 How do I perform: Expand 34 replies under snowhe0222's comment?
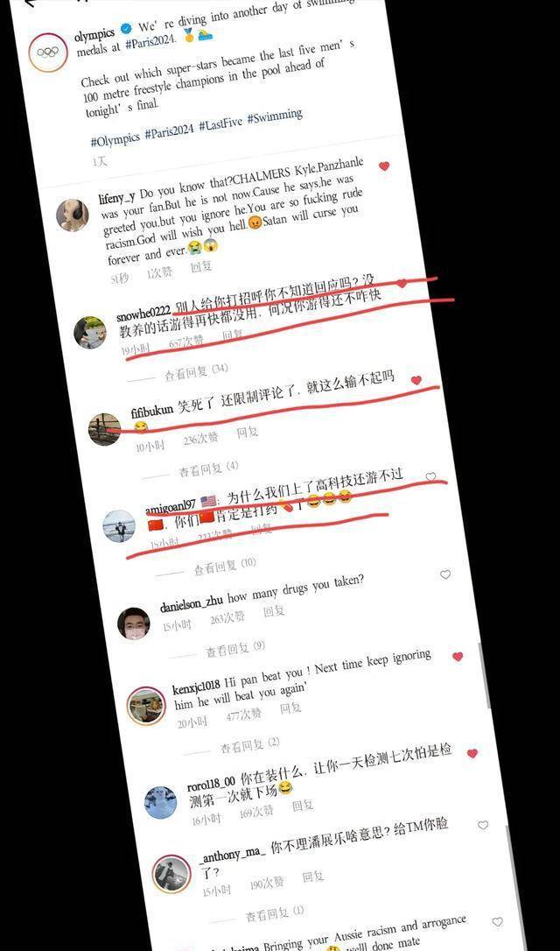[x=196, y=370]
